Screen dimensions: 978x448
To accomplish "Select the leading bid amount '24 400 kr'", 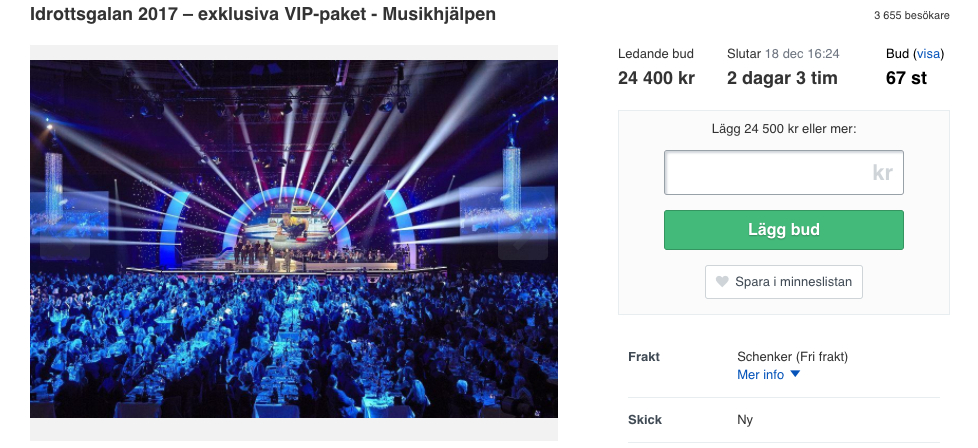I will tap(658, 78).
